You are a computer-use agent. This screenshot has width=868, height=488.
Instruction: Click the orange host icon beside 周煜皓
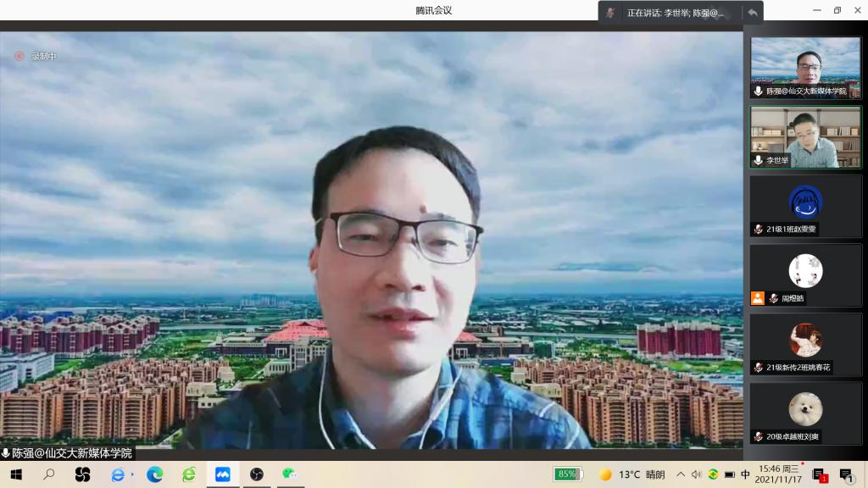(758, 298)
